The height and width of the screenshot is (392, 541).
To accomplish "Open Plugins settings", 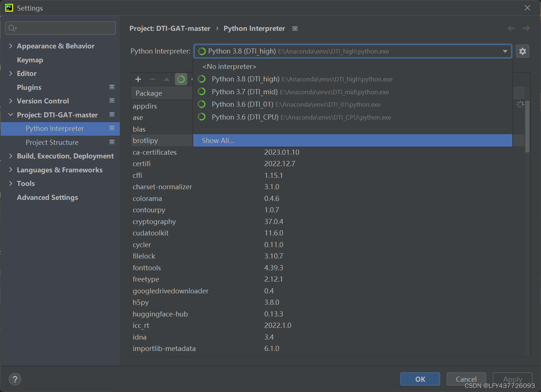I will (x=29, y=87).
